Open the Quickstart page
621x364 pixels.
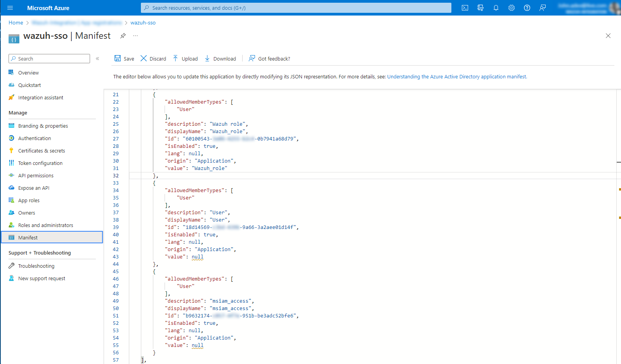pyautogui.click(x=29, y=85)
